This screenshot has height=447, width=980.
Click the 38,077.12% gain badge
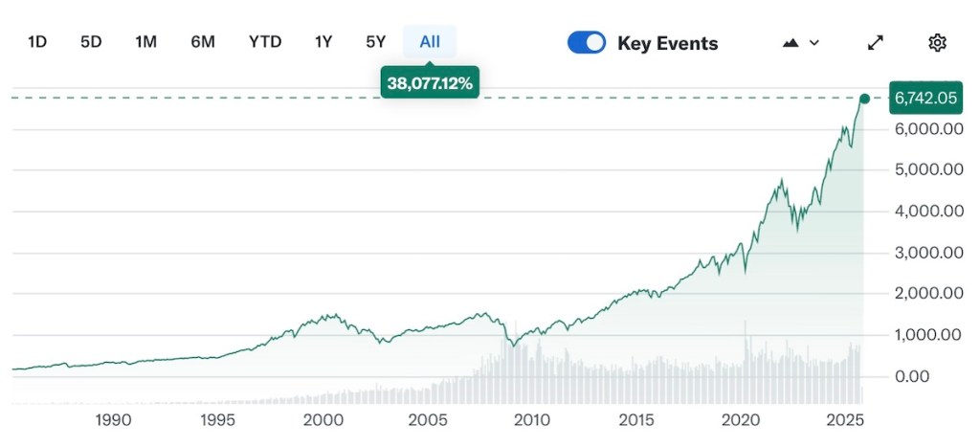[x=430, y=83]
